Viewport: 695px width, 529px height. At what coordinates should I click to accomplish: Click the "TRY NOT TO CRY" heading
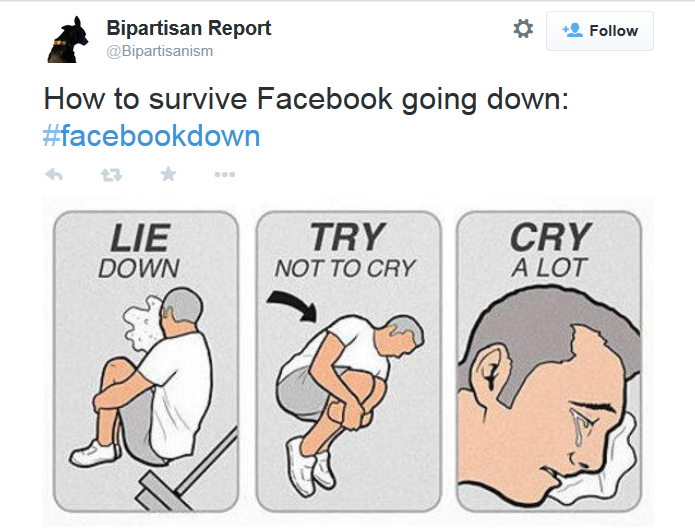(345, 252)
